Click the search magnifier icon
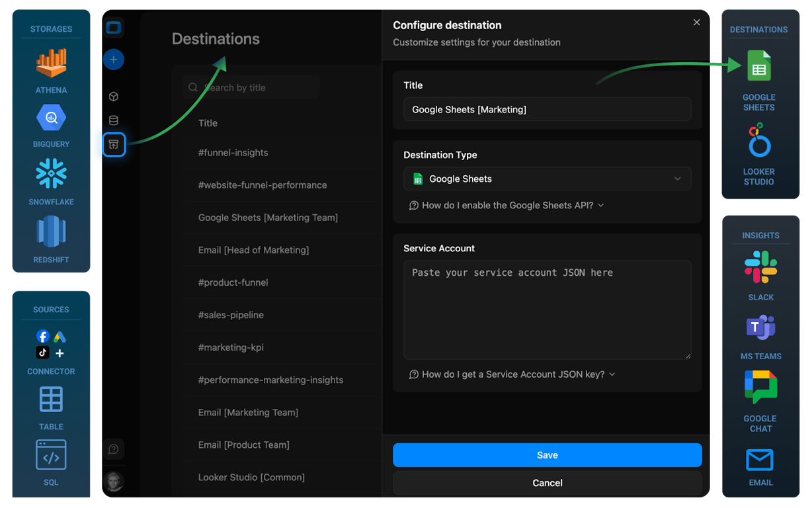Screen dimensions: 812x508 click(x=193, y=87)
